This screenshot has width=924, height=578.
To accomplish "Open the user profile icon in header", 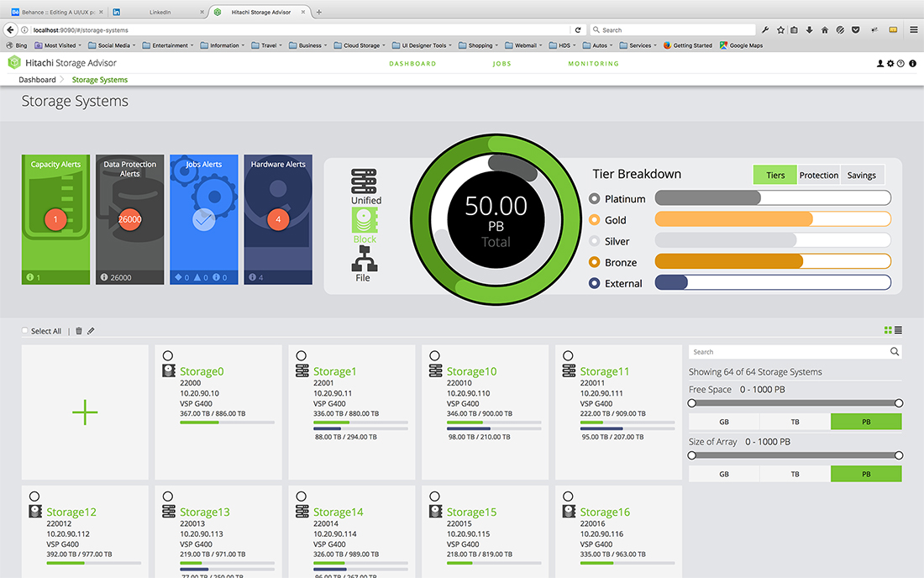I will 880,64.
